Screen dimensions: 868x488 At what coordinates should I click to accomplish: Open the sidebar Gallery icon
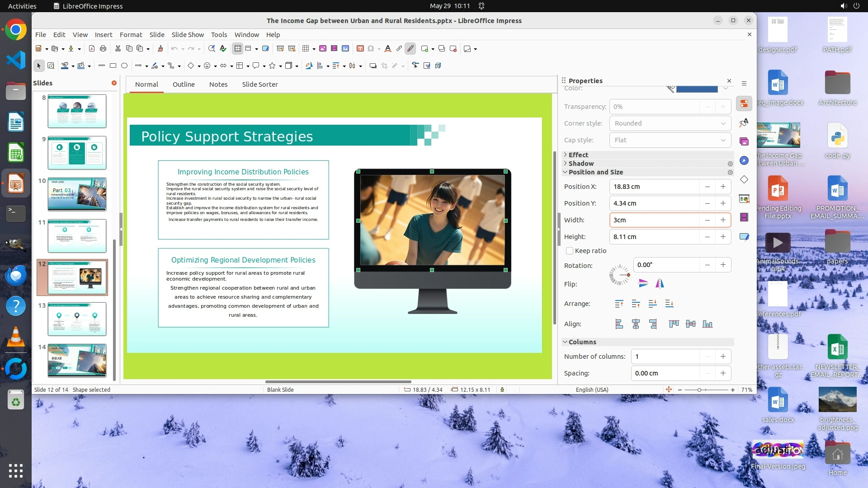point(744,142)
